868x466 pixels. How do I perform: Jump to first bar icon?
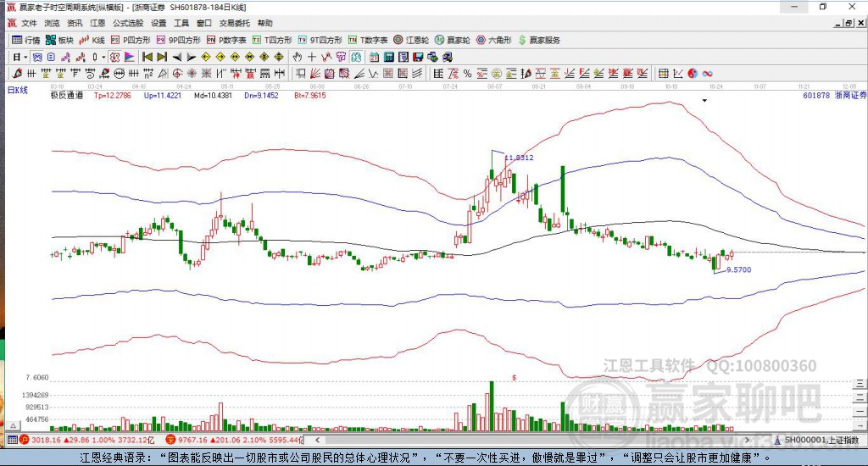click(147, 57)
